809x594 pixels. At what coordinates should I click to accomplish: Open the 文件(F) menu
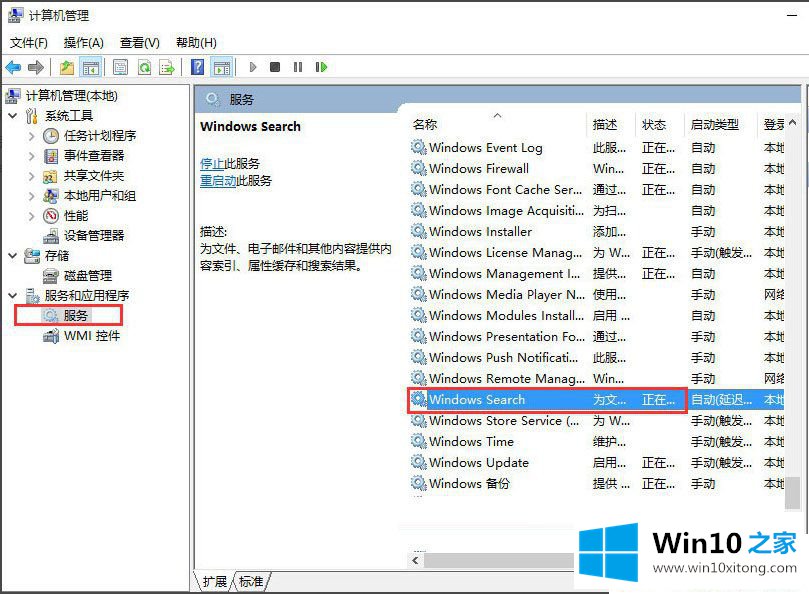click(x=29, y=43)
